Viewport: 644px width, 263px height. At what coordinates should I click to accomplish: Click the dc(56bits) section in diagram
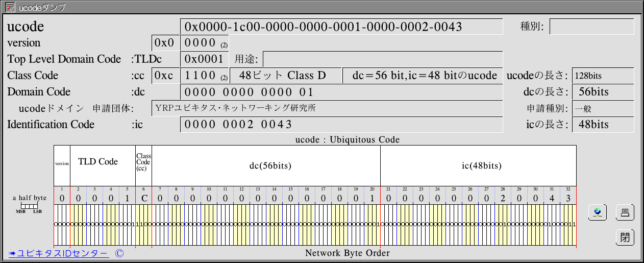(266, 166)
